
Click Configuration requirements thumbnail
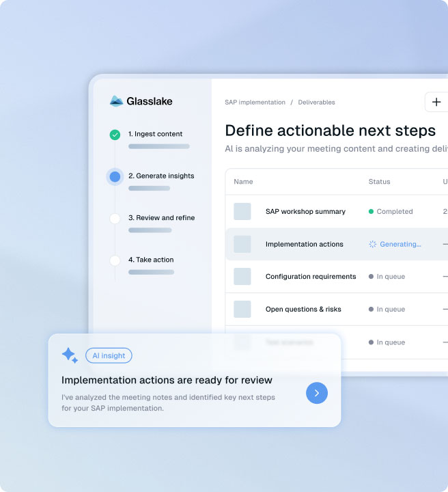pyautogui.click(x=242, y=277)
